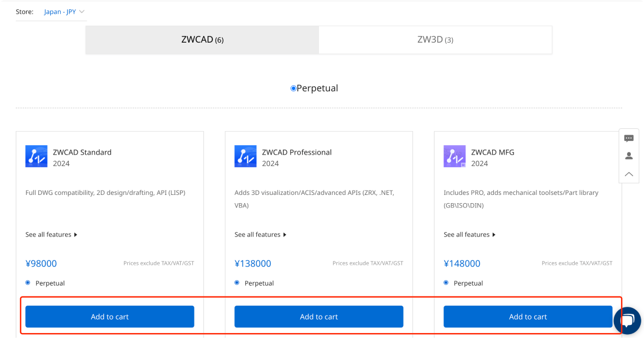Click the back-to-top arrow icon

pos(629,174)
